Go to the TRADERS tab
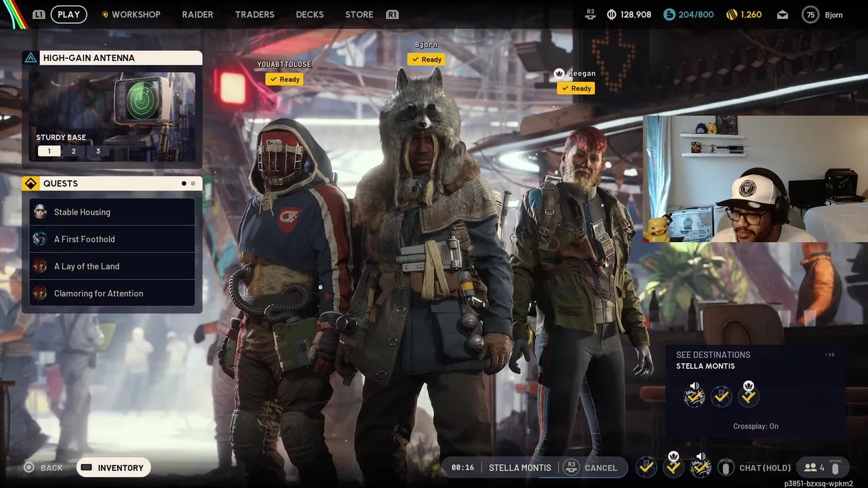Screen dimensions: 868x488 coord(254,14)
